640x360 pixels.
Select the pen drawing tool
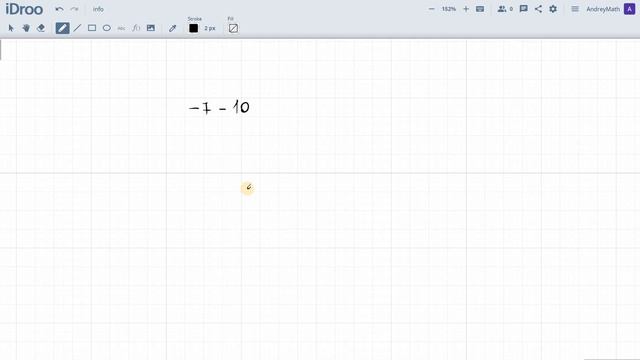(x=62, y=28)
